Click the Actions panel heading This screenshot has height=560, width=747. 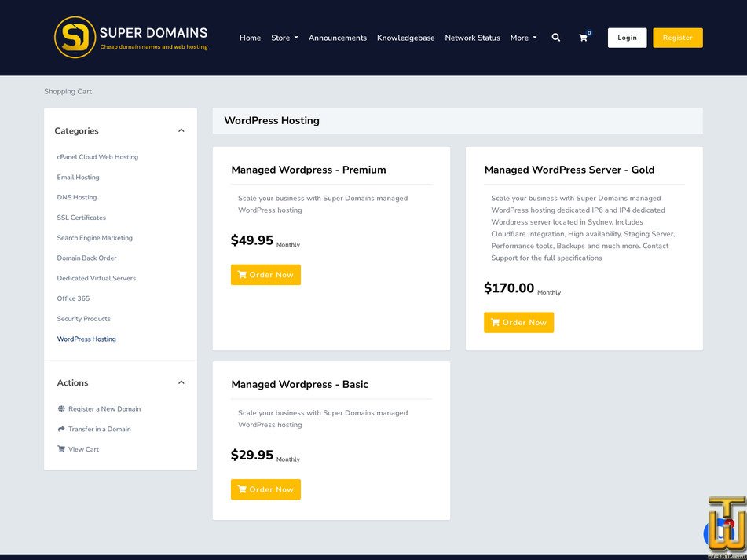[x=72, y=382]
